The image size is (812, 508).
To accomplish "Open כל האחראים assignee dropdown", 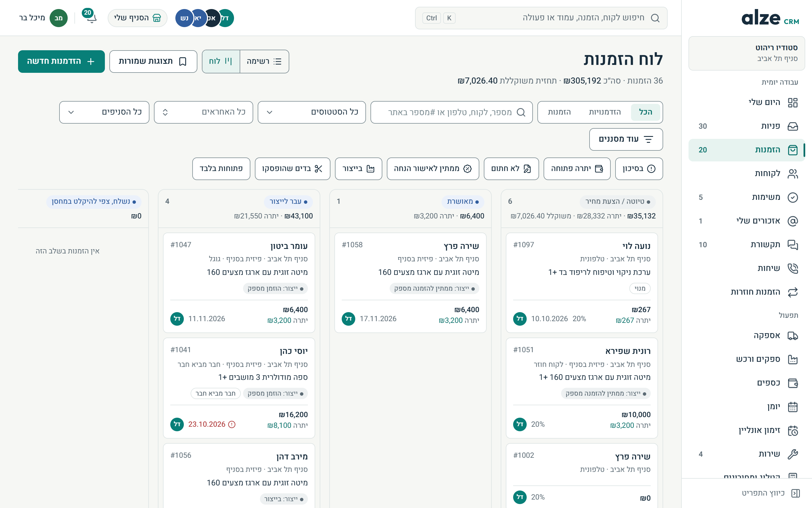I will point(203,112).
